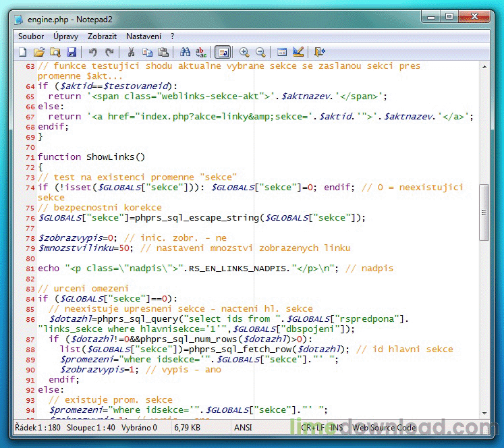The image size is (504, 448).
Task: Open the Nastavení menu
Action: click(x=144, y=36)
